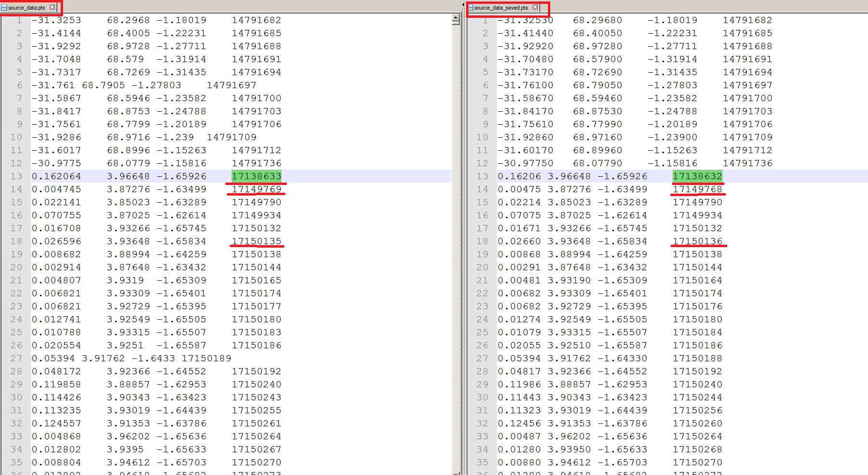This screenshot has width=868, height=475.
Task: Click the dotted splitter between the two views
Action: click(464, 241)
